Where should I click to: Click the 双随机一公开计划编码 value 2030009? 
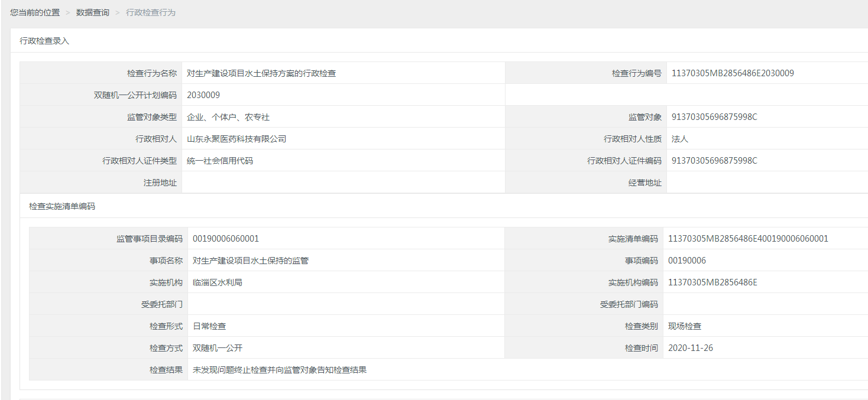coord(203,95)
